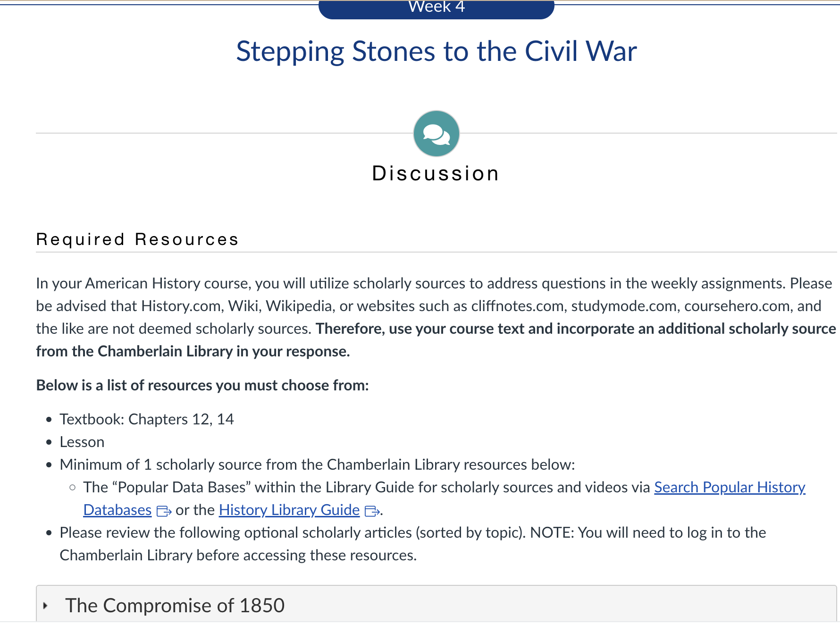Click the Discussion heading text
Screen dimensions: 840x625
435,173
